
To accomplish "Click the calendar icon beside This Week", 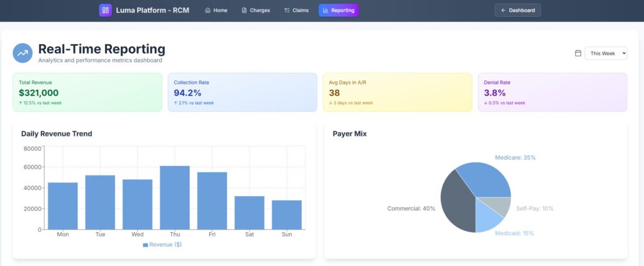I will click(x=578, y=53).
